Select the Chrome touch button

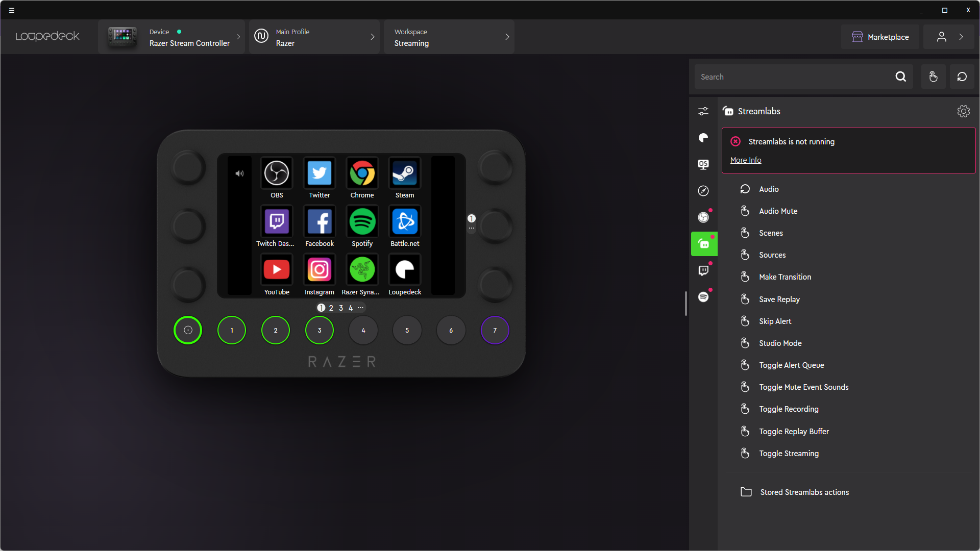click(362, 174)
